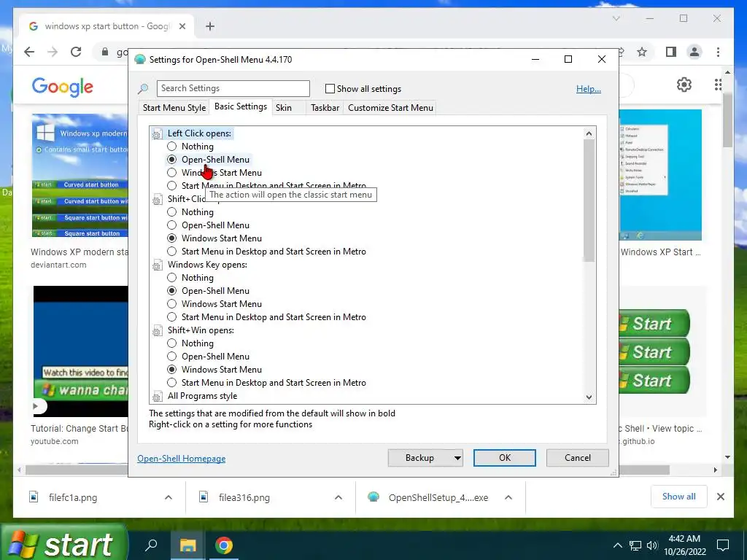The image size is (747, 560).
Task: Click the Chrome taskbar icon
Action: 223,545
